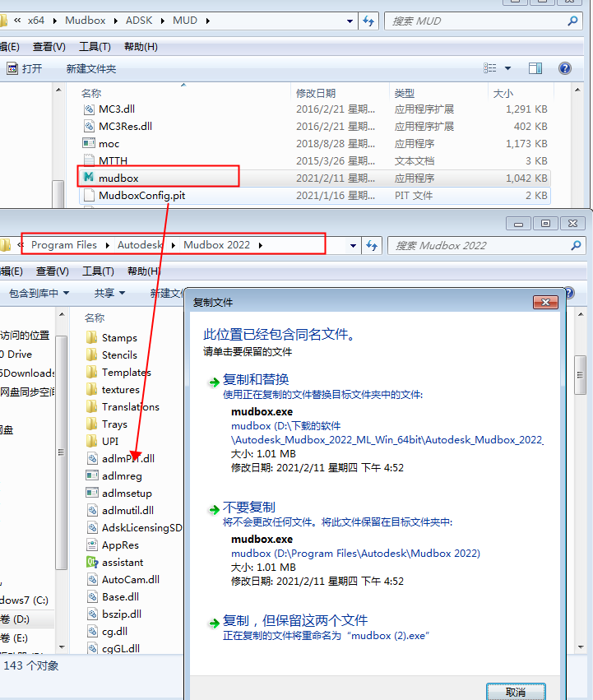This screenshot has height=700, width=593.
Task: Open 工具(T) menu in Mudbox 2022 window
Action: tap(98, 271)
